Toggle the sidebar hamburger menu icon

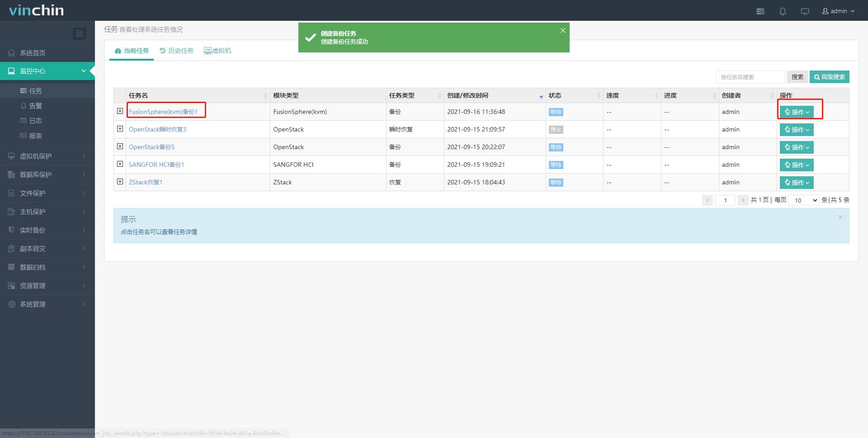point(80,33)
